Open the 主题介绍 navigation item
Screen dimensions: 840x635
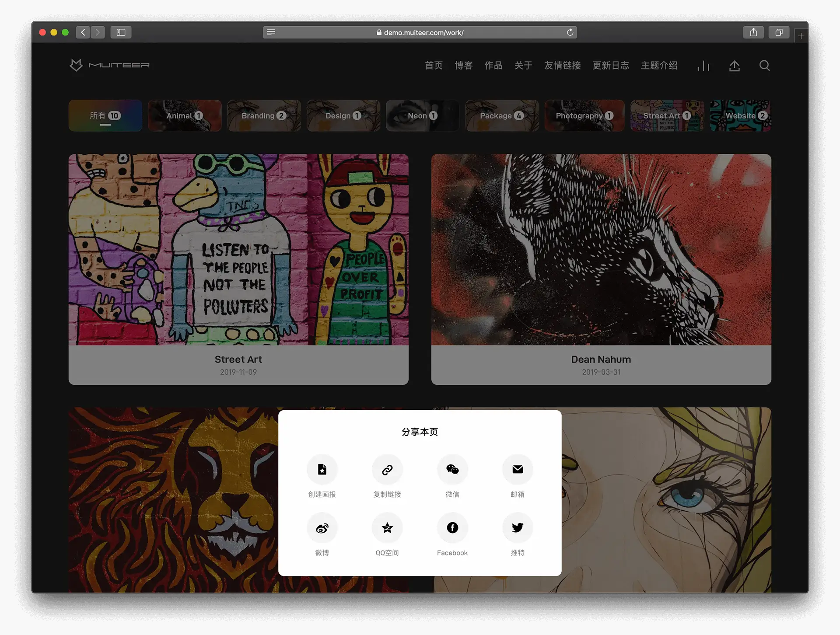659,66
